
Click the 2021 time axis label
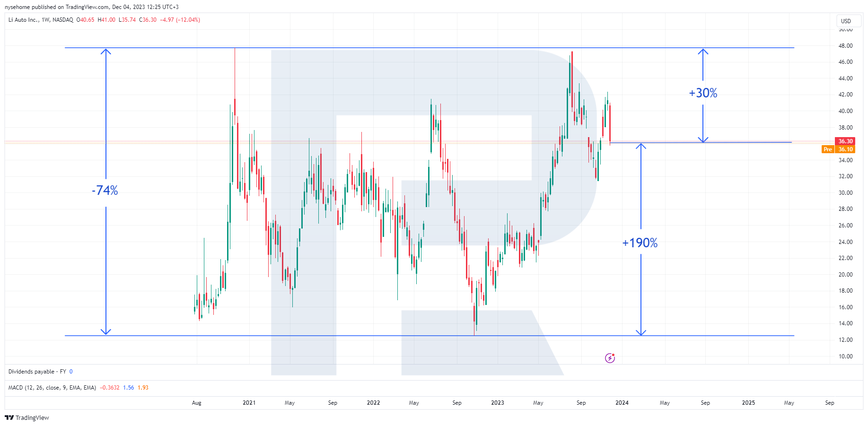(x=249, y=403)
